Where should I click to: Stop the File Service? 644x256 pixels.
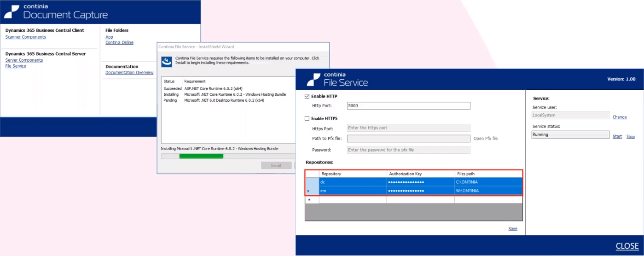click(x=630, y=136)
